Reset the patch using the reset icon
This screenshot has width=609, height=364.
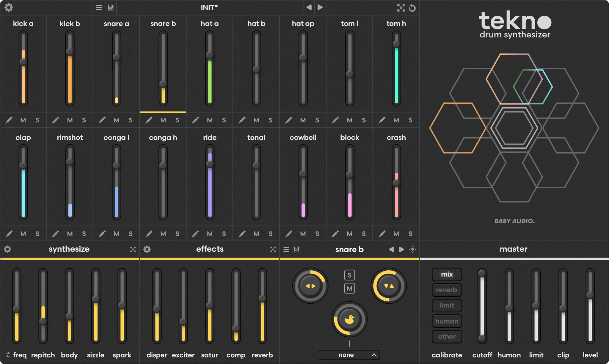pos(413,7)
